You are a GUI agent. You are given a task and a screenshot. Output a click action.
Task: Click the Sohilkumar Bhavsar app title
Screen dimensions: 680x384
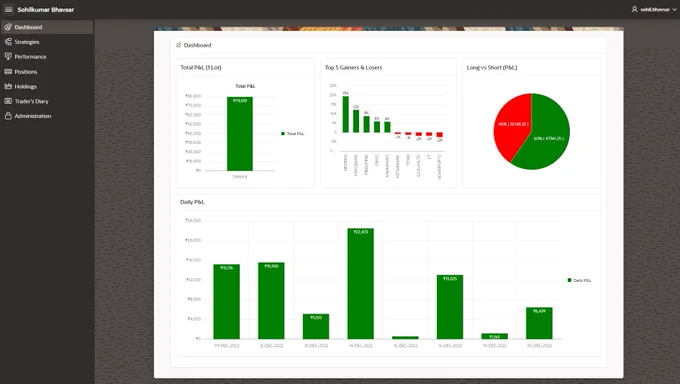coord(46,9)
